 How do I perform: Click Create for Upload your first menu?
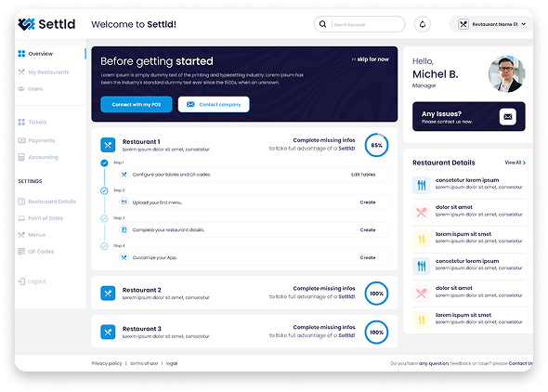click(368, 203)
